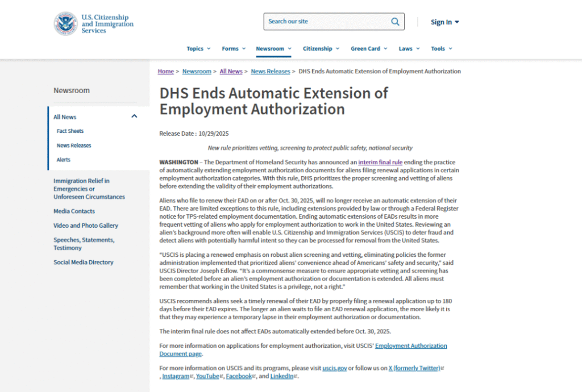Open the X (formerly Twitter) external link
This screenshot has width=582, height=392.
414,368
